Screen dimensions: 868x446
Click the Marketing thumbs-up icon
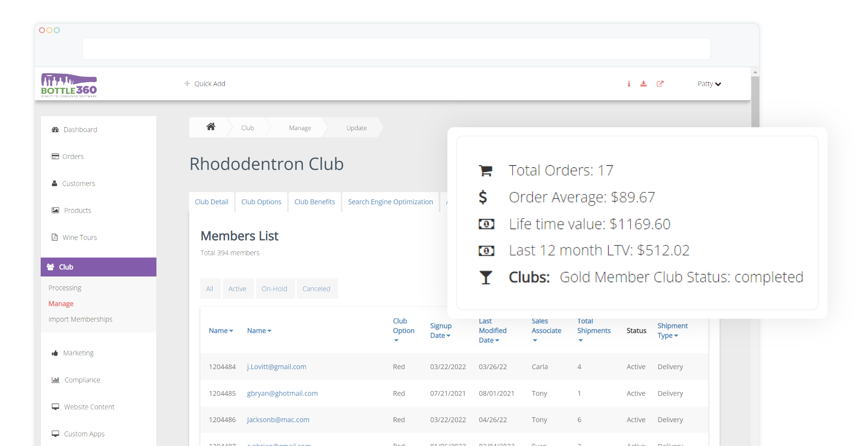(x=55, y=353)
